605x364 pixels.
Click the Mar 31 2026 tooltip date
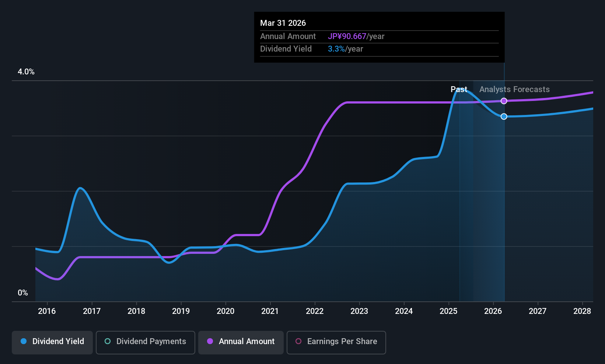click(283, 23)
